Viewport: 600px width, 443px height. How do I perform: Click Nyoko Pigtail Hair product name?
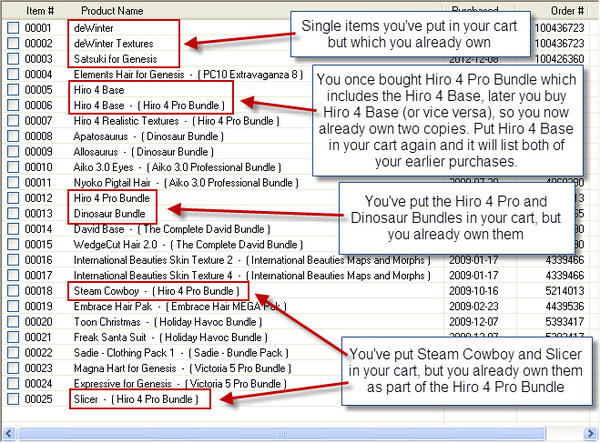(112, 182)
